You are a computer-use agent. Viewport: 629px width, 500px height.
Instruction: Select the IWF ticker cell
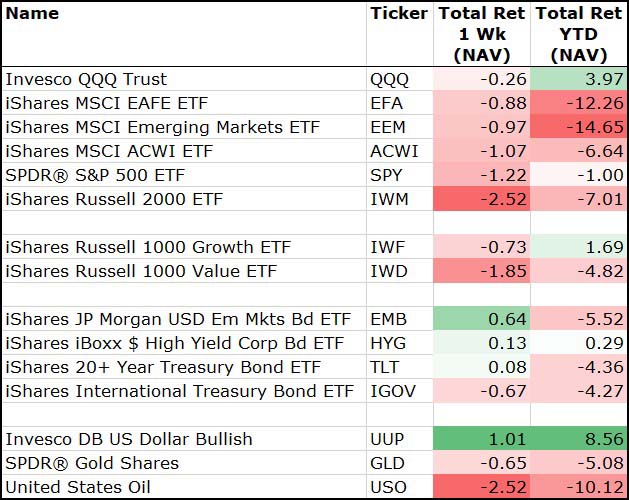pyautogui.click(x=388, y=247)
